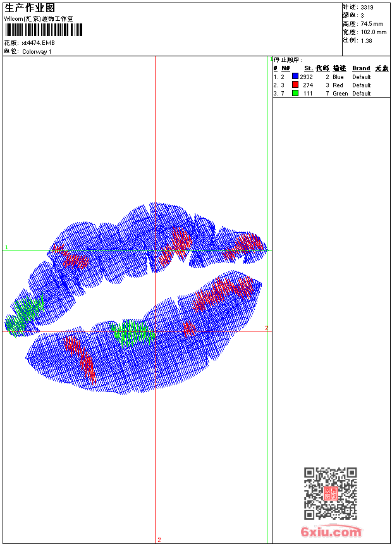392x544 pixels.
Task: Click Default brand in the Green row
Action: point(362,94)
